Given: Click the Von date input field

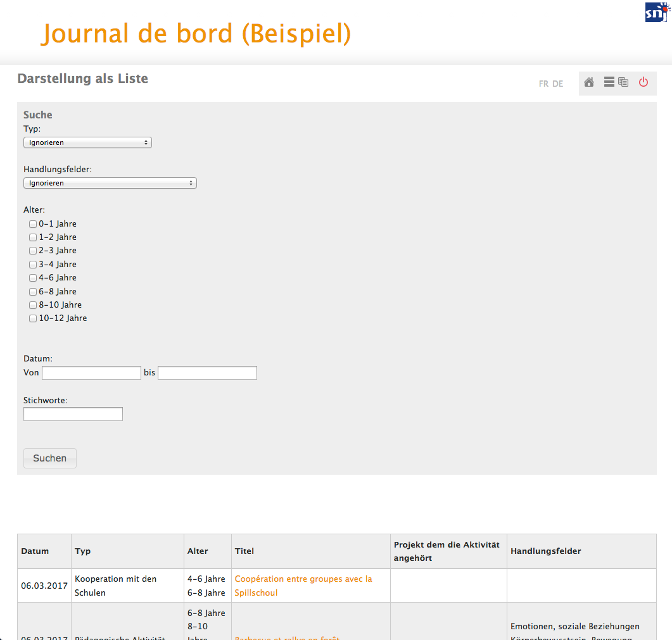Looking at the screenshot, I should [91, 373].
